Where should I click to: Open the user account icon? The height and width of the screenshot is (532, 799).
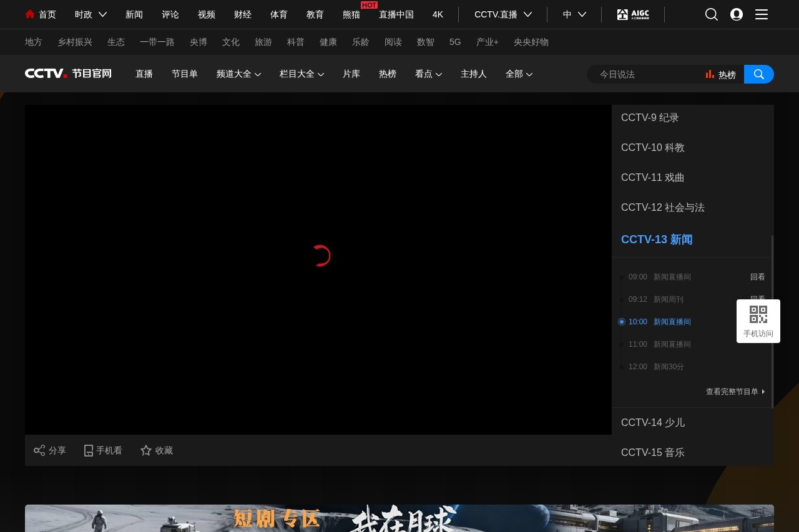(x=737, y=14)
